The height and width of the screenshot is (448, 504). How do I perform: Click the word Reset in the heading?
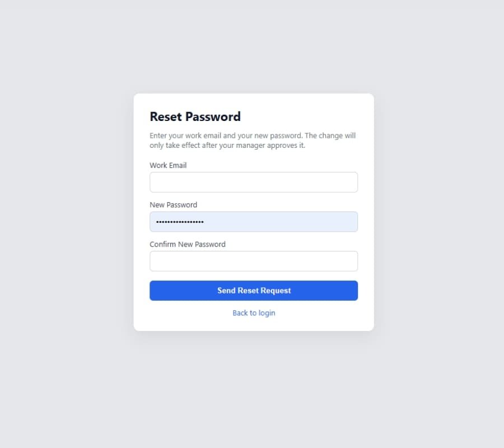pyautogui.click(x=166, y=117)
